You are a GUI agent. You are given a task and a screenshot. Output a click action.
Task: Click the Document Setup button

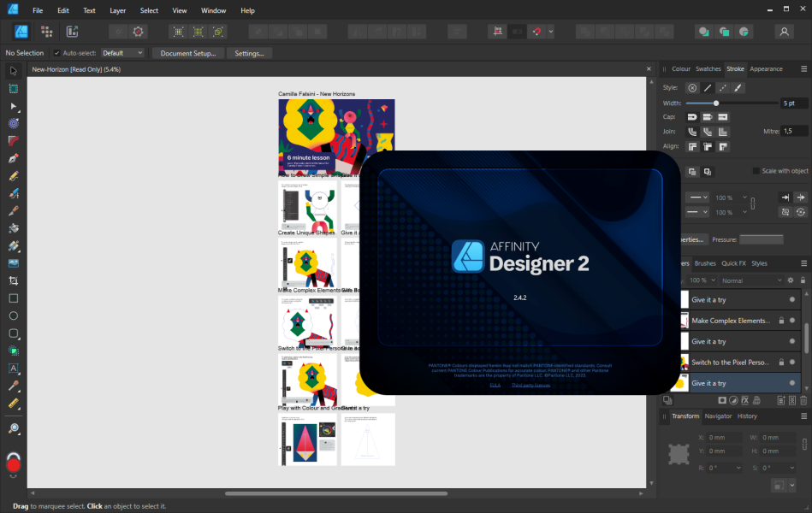click(188, 53)
